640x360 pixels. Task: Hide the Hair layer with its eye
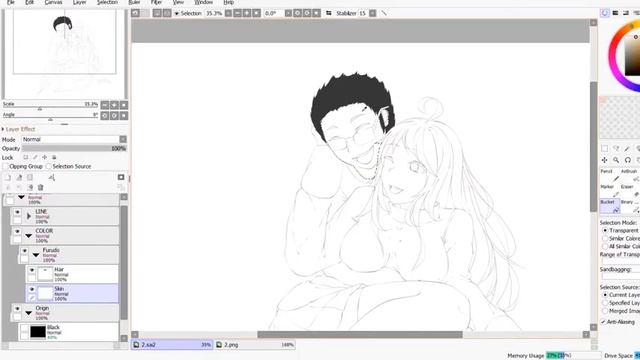(32, 270)
